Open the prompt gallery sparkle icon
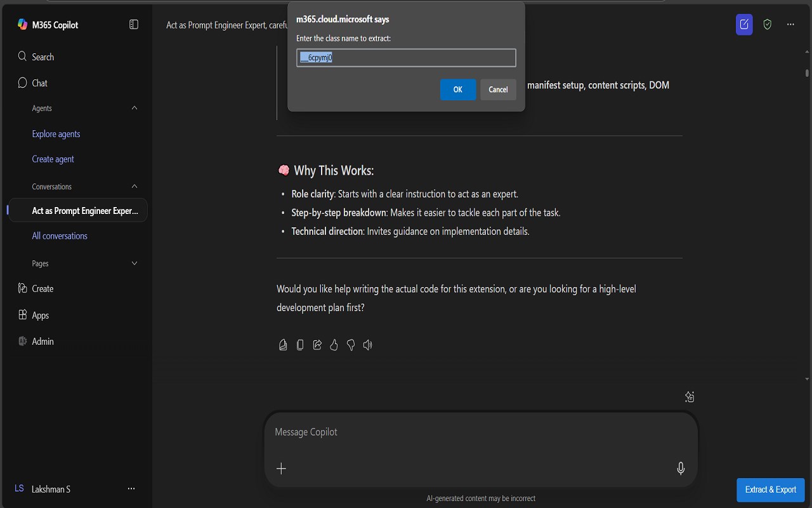Image resolution: width=812 pixels, height=508 pixels. pos(690,397)
